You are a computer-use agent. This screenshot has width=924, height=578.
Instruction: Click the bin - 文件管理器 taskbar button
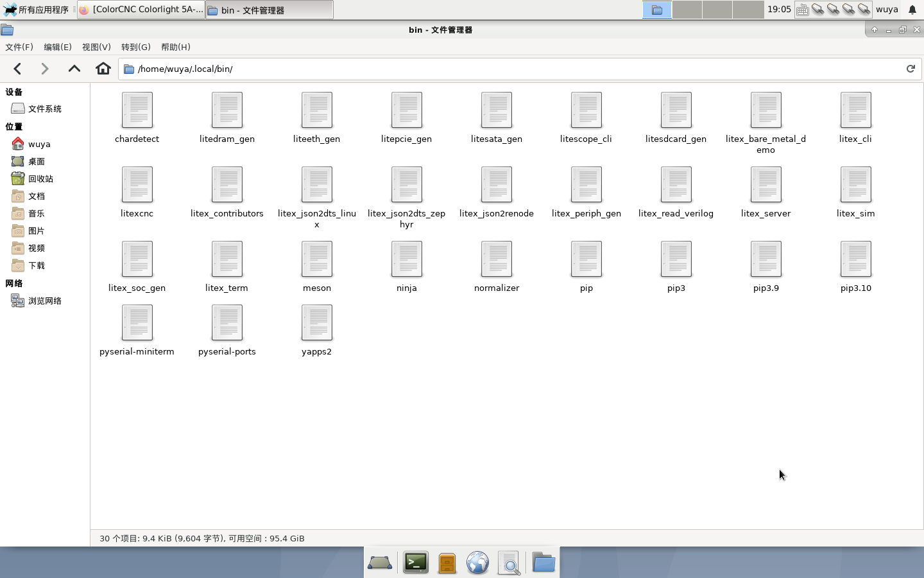click(x=269, y=10)
